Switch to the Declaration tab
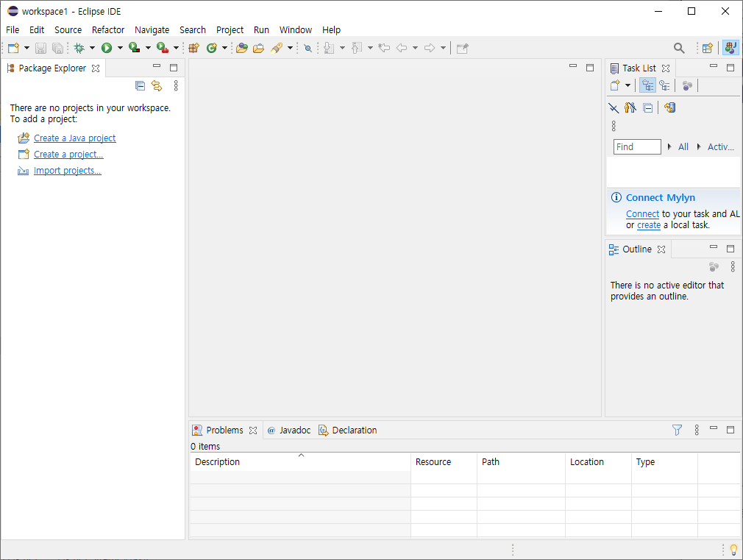This screenshot has height=560, width=743. pos(348,430)
